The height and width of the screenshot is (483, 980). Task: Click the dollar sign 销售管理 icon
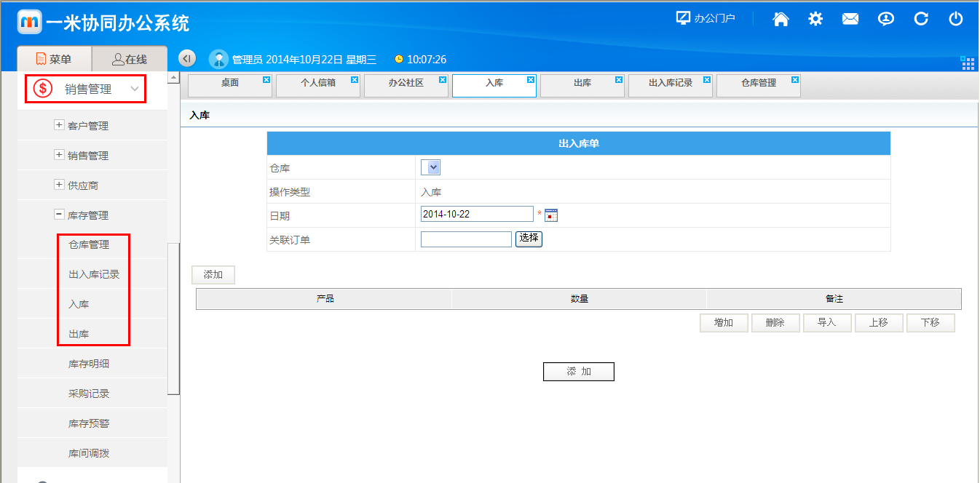pos(43,89)
